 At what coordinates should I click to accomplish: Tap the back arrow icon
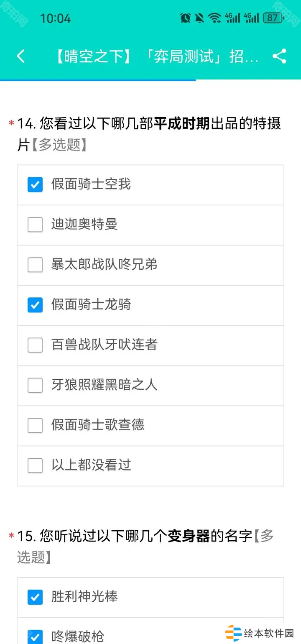(21, 56)
